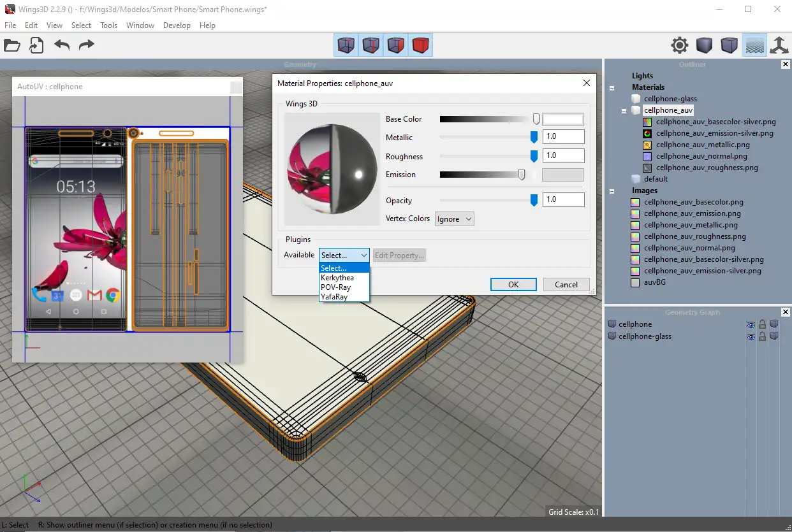Toggle visibility eye for cellphone object
Screen dimensions: 792x532
coord(751,325)
